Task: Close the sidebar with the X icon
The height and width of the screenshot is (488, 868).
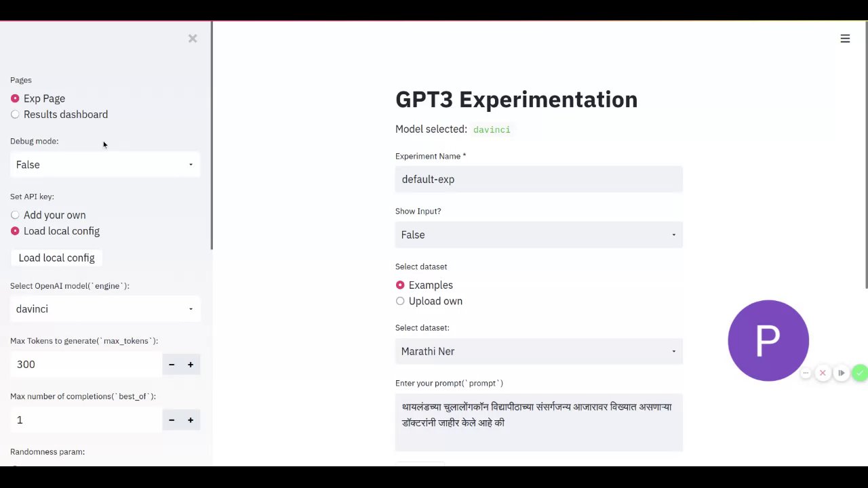Action: 193,39
